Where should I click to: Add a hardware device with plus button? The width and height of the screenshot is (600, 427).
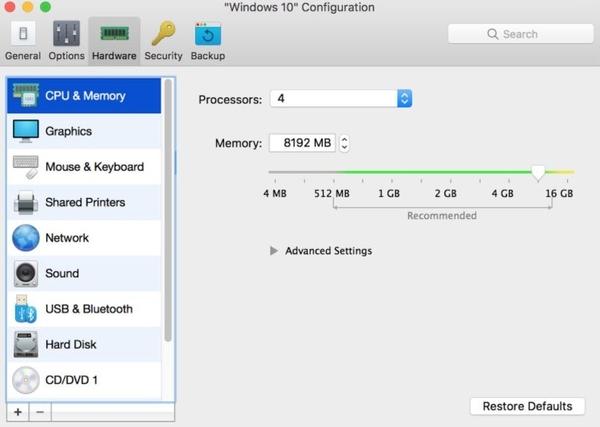18,412
